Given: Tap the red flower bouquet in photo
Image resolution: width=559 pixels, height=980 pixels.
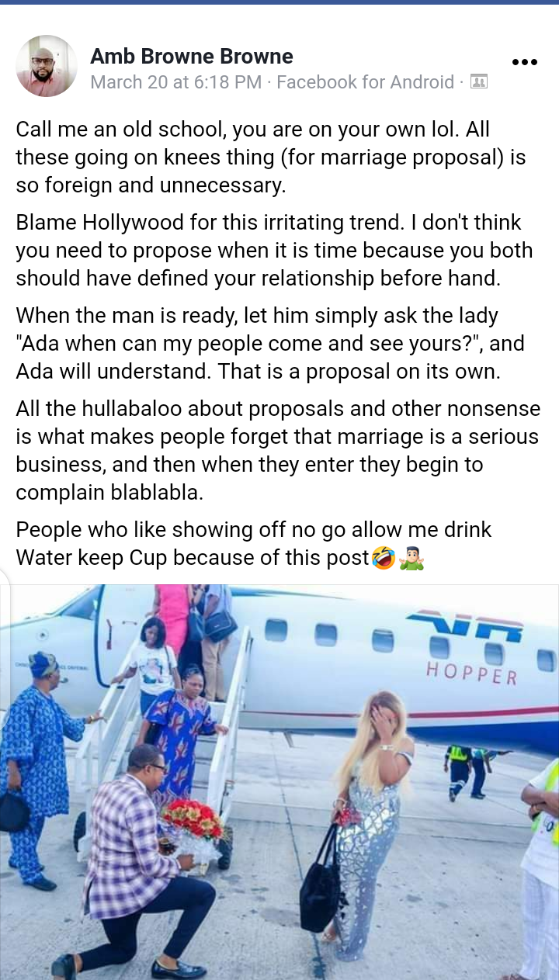Looking at the screenshot, I should tap(192, 820).
